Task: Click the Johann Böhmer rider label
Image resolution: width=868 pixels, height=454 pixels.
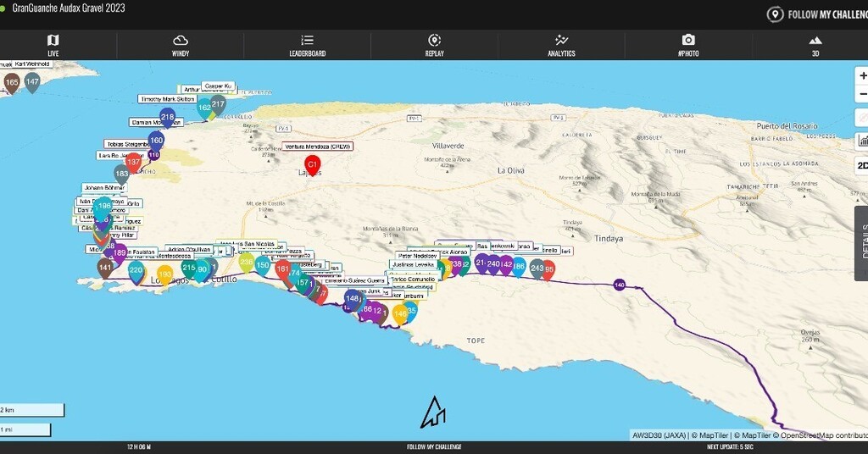Action: pos(104,187)
